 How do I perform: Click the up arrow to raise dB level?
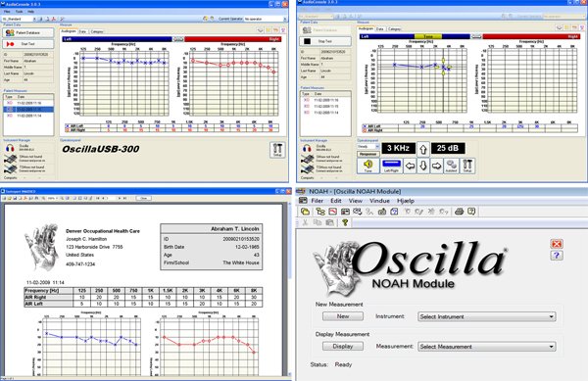(x=423, y=150)
